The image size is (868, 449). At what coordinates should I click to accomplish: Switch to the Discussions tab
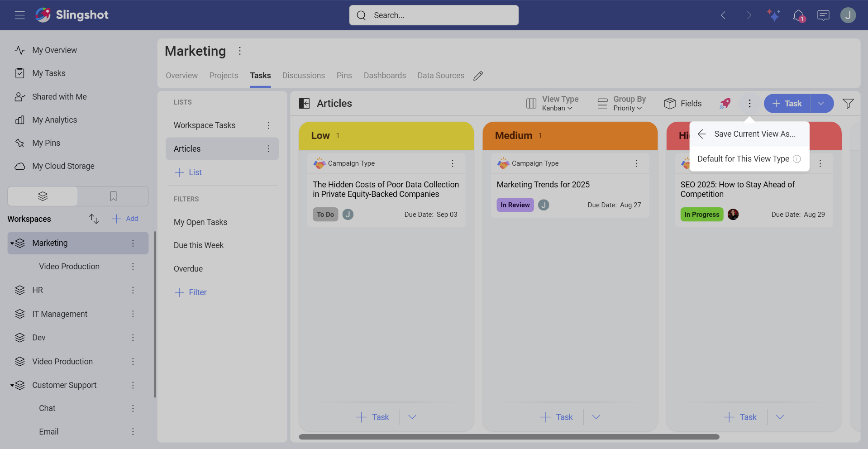click(303, 76)
